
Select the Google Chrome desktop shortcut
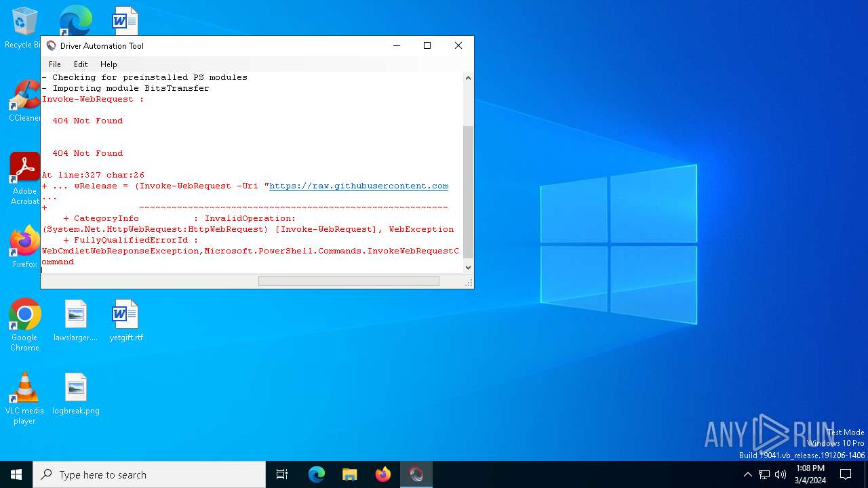click(x=24, y=325)
